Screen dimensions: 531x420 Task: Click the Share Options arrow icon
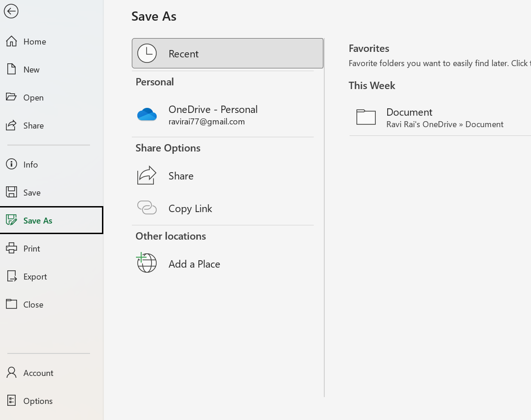[x=147, y=175]
